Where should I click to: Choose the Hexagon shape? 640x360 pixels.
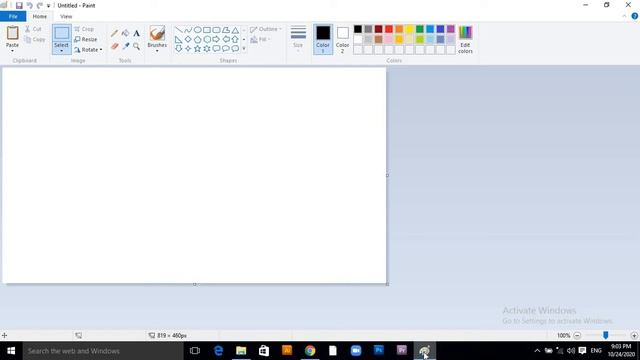pos(207,39)
